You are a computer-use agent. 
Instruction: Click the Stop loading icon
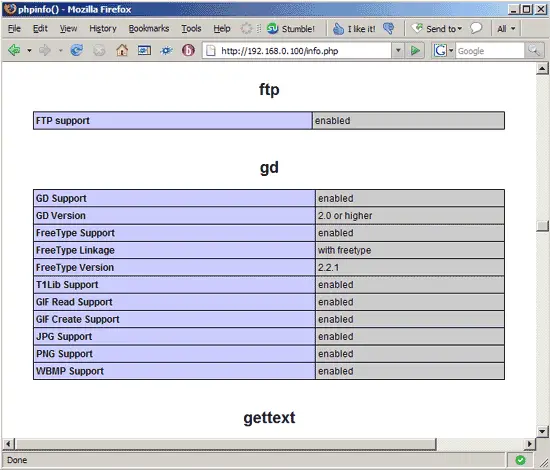tap(99, 51)
